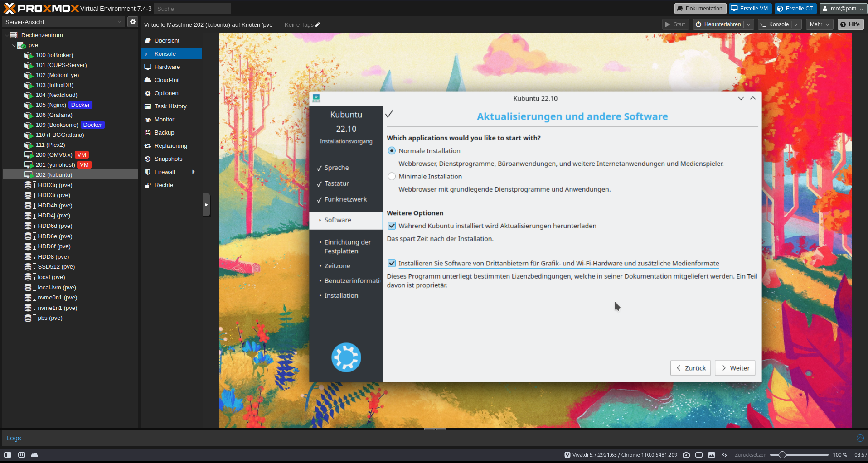Open the Übersicht tab
868x463 pixels.
pos(171,41)
